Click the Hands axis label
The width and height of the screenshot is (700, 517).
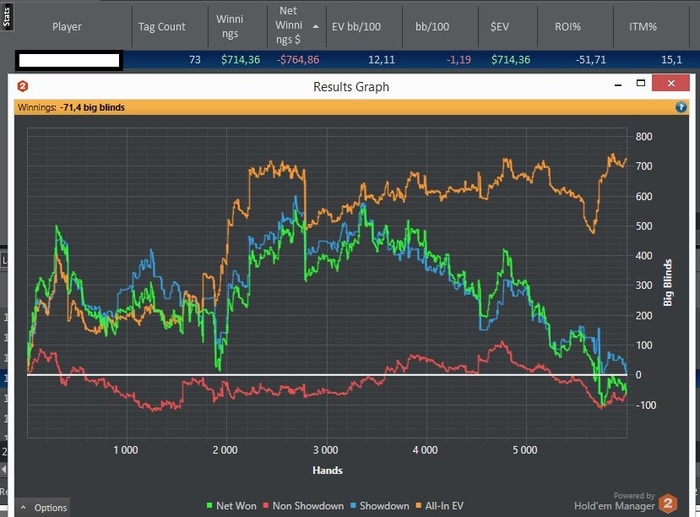tap(327, 470)
